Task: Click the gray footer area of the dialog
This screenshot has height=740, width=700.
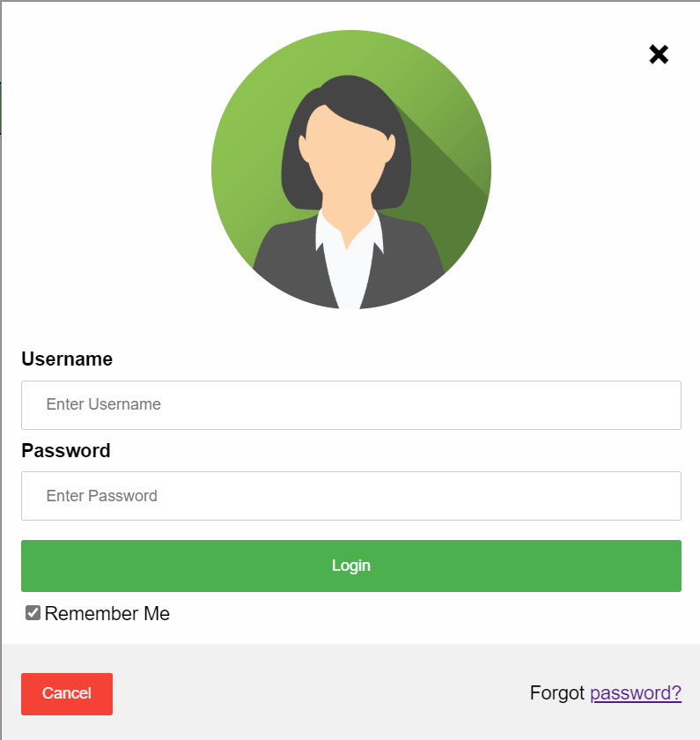Action: [321, 692]
